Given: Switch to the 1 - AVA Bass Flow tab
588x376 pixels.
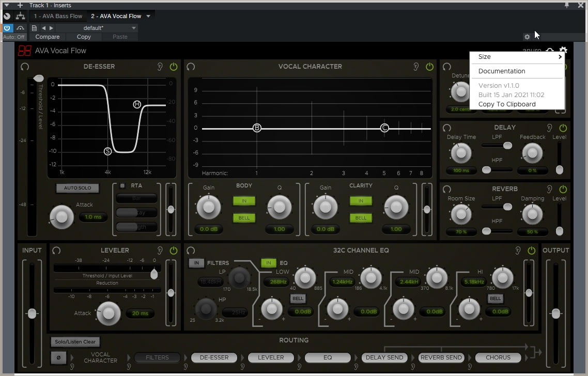Looking at the screenshot, I should point(58,16).
